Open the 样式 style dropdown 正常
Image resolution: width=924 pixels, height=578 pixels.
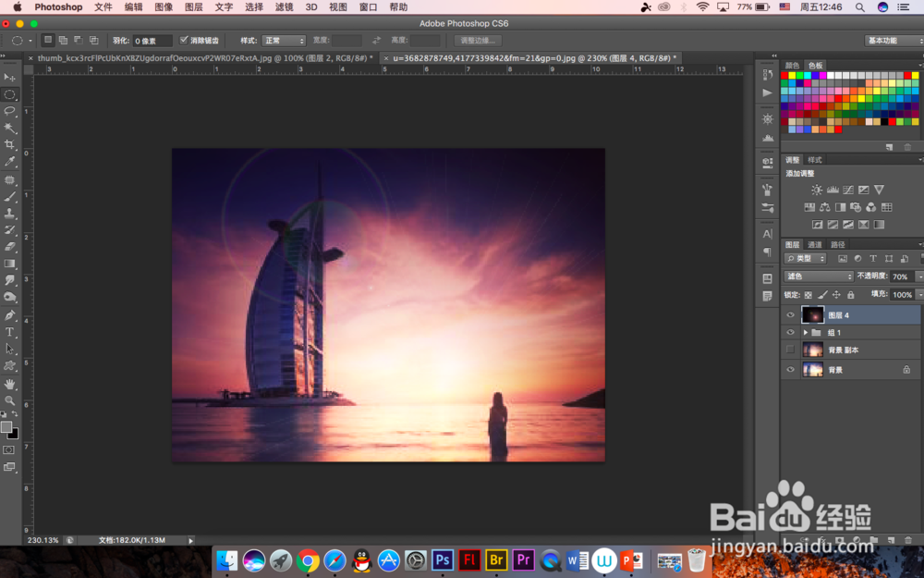pos(284,41)
